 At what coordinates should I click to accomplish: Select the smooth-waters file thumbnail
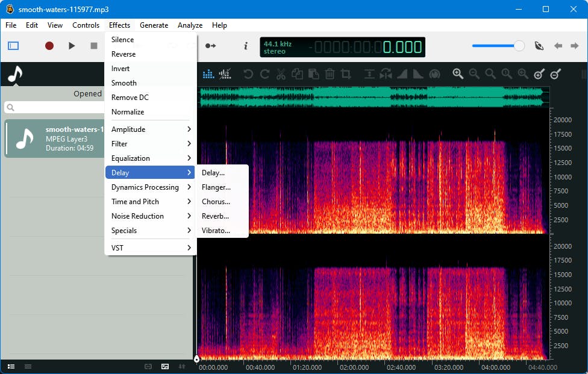point(24,139)
